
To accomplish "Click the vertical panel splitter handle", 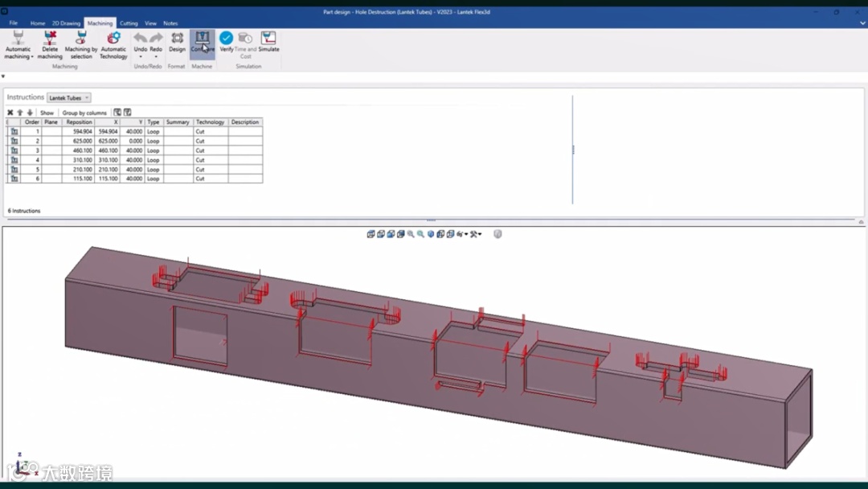I will pos(573,150).
